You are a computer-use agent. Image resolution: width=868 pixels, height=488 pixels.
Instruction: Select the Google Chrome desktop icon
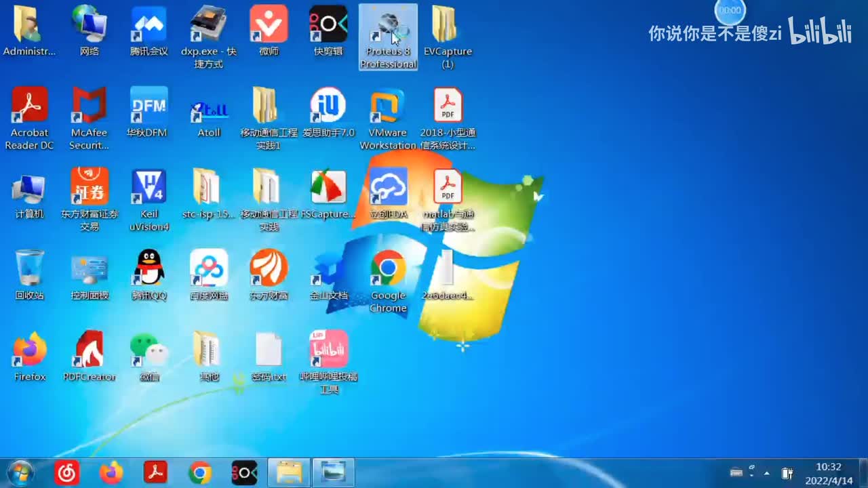tap(388, 281)
